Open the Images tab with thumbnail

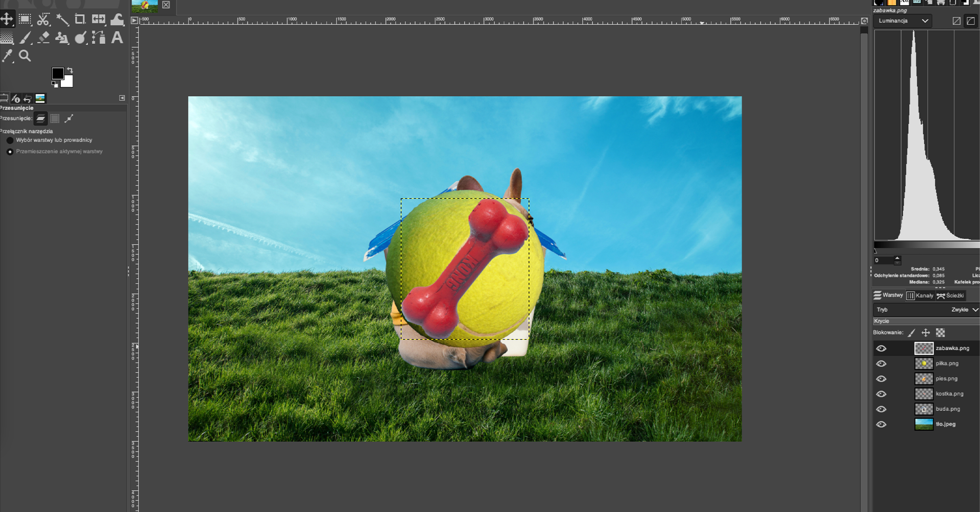pyautogui.click(x=40, y=99)
